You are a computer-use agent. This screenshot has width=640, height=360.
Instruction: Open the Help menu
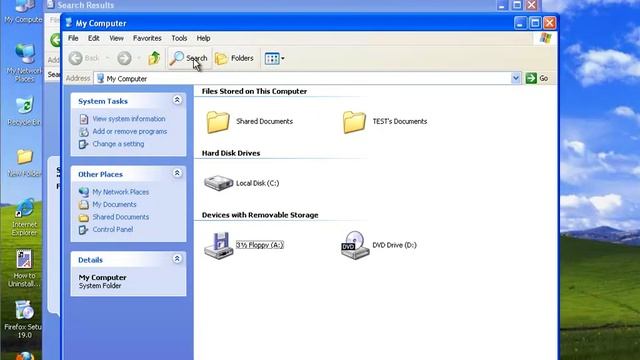[x=203, y=38]
